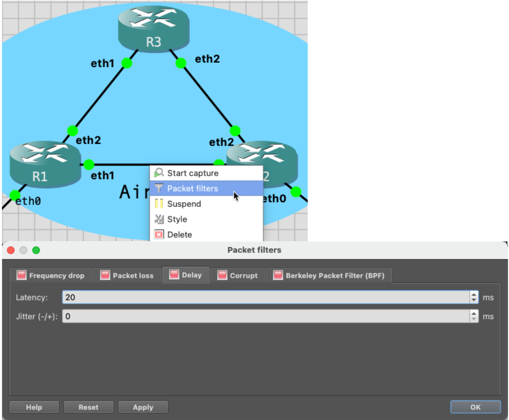Open the Packet loss tab
509x420 pixels.
tap(127, 275)
